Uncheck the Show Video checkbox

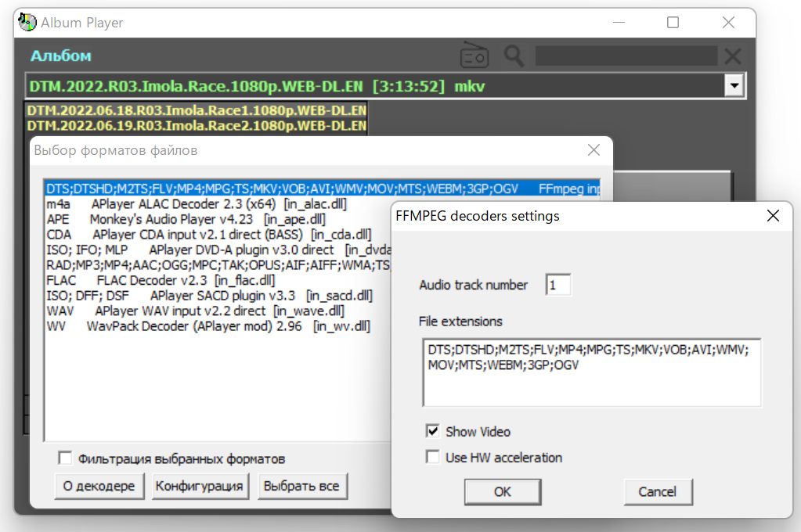[433, 431]
